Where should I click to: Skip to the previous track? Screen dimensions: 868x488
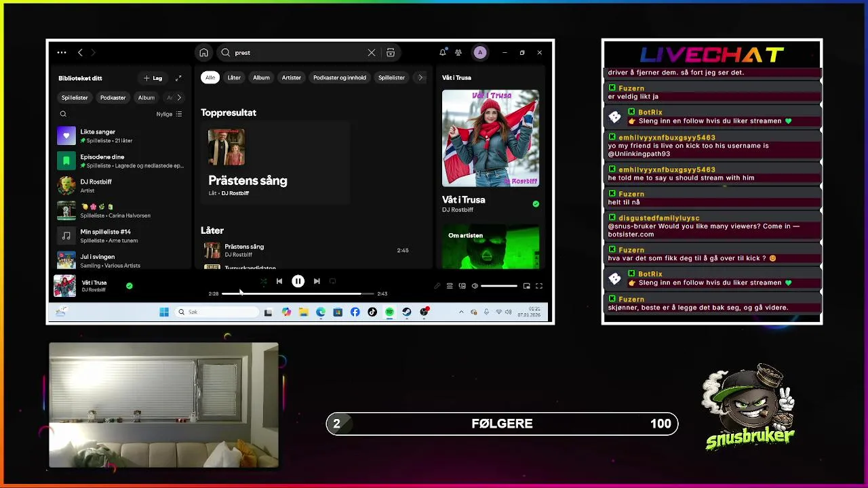279,281
